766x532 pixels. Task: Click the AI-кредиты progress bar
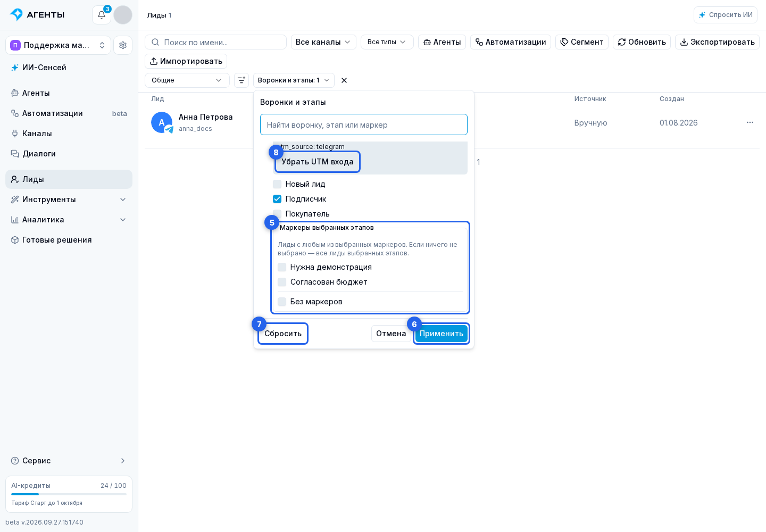(x=69, y=494)
